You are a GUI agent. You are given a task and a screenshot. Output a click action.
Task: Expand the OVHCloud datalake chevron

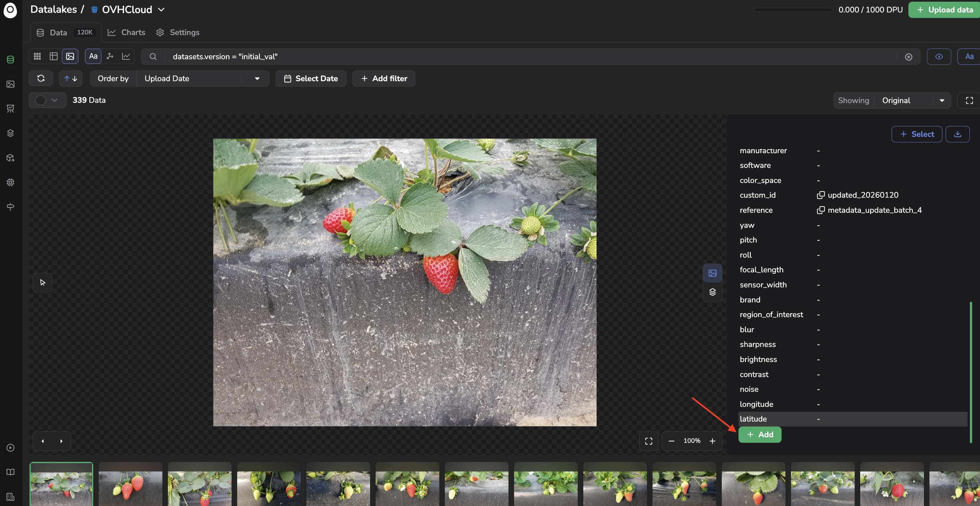(161, 9)
